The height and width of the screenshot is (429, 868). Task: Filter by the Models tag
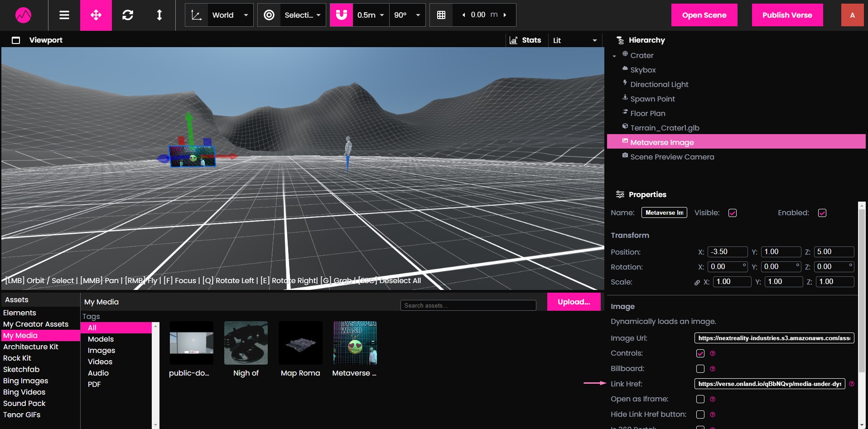click(x=101, y=339)
